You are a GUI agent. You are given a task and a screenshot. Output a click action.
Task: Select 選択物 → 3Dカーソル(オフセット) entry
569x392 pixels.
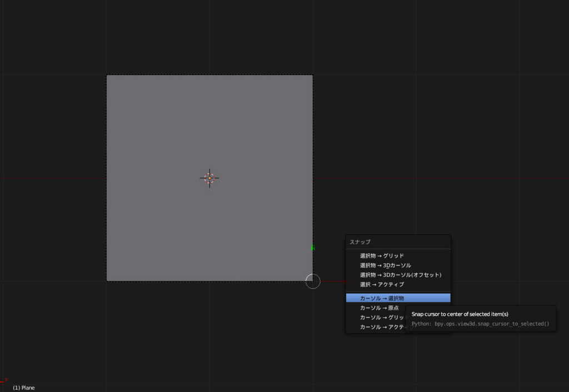coord(398,275)
